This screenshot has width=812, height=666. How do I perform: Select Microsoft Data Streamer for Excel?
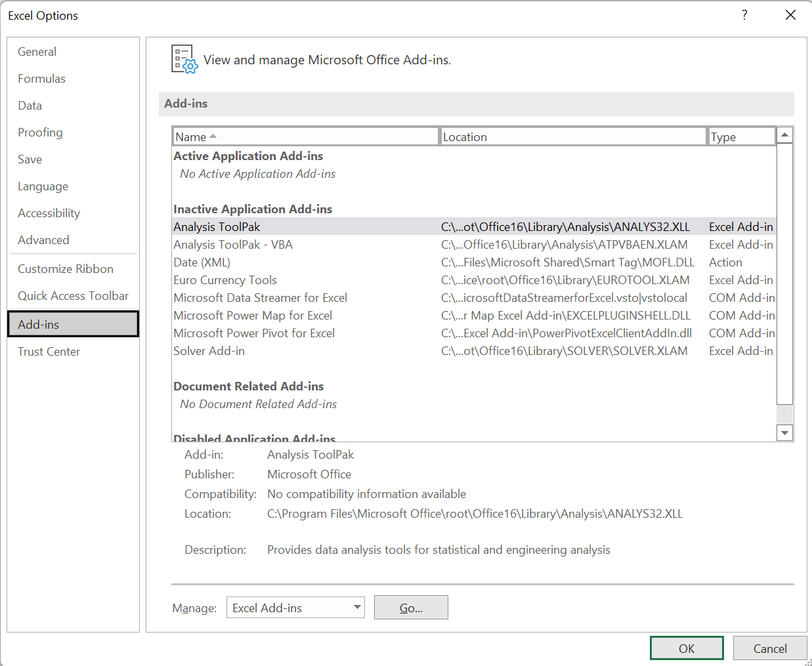point(474,297)
